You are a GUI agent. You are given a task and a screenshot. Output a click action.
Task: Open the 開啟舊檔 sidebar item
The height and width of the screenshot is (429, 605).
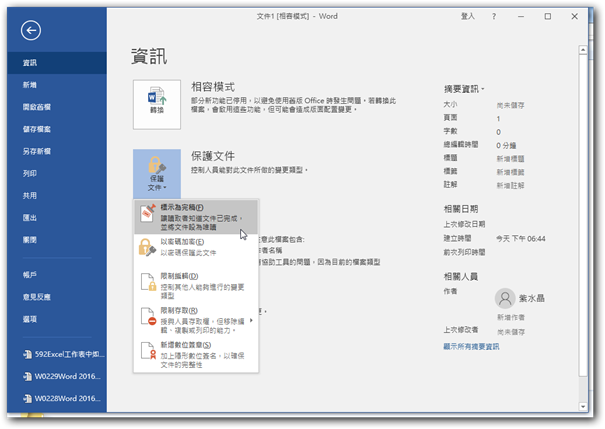pos(57,107)
